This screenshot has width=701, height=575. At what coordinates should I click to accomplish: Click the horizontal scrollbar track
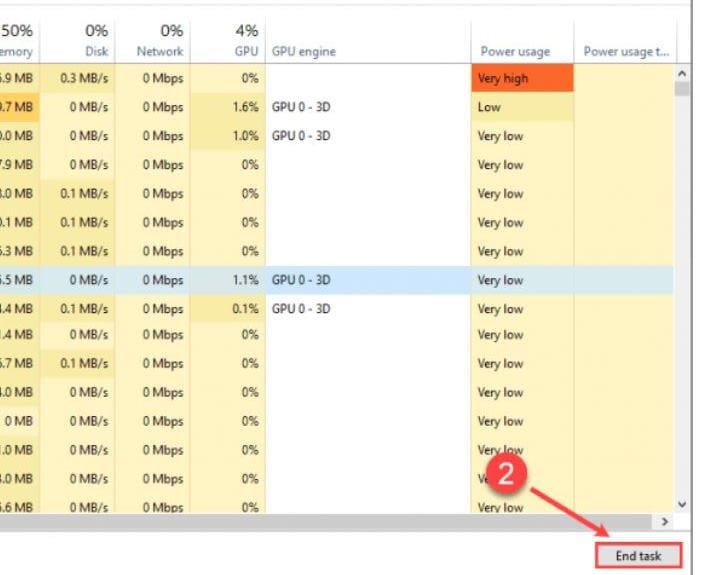(x=330, y=522)
